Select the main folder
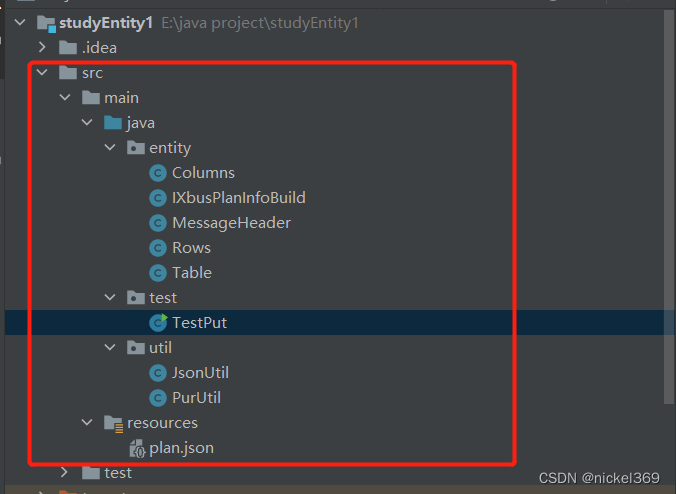676x494 pixels. pos(121,98)
